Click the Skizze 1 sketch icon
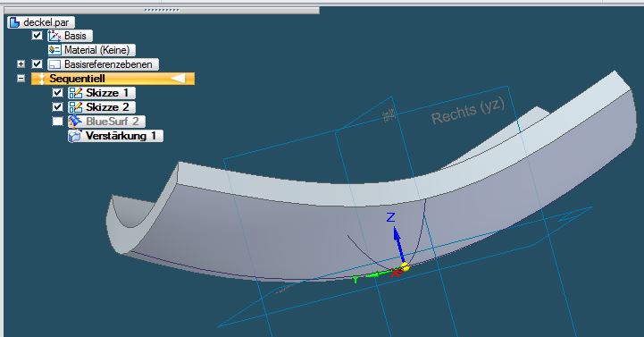This screenshot has width=644, height=337. click(x=76, y=93)
